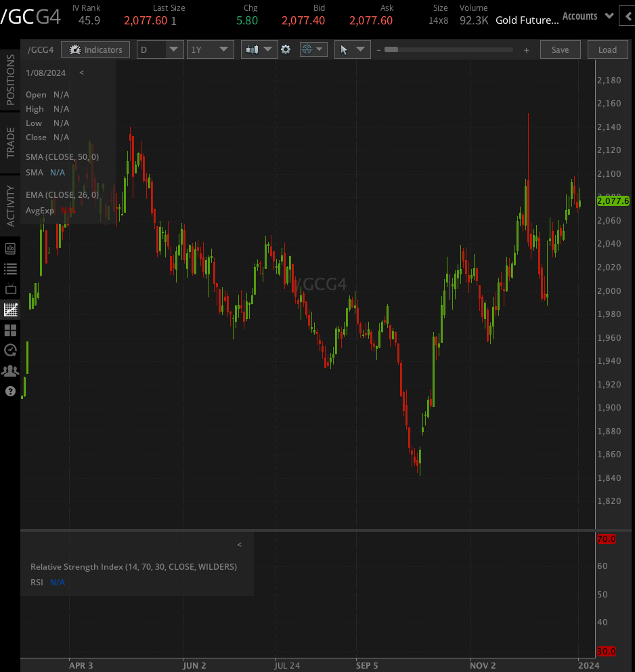The image size is (635, 672).
Task: Collapse the price info overlay arrow
Action: coord(81,72)
